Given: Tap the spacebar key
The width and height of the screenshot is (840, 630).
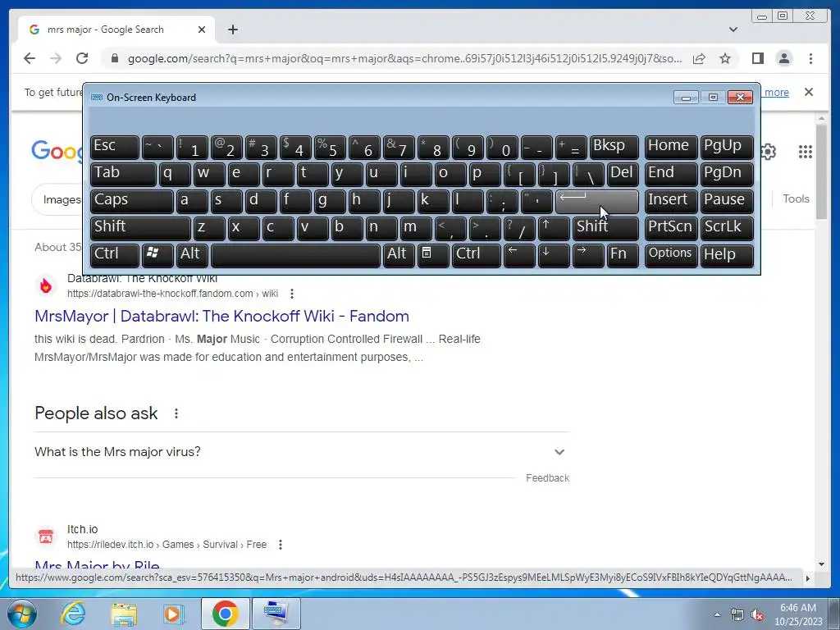Looking at the screenshot, I should tap(295, 255).
